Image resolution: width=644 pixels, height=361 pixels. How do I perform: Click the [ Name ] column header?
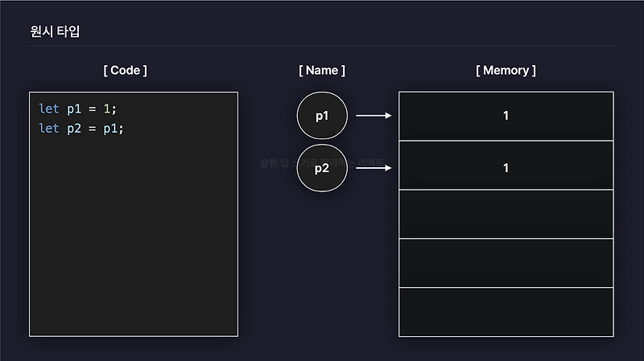pos(322,70)
